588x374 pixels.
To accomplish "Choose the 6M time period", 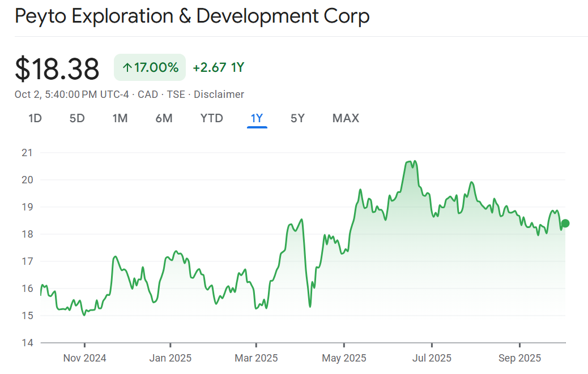I will coord(164,118).
